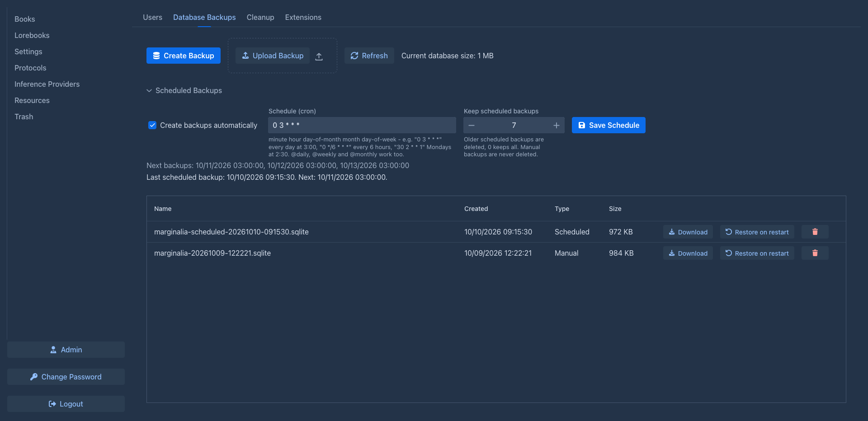Restore the scheduled backup on restart
Screen dimensions: 868x421
pos(757,232)
